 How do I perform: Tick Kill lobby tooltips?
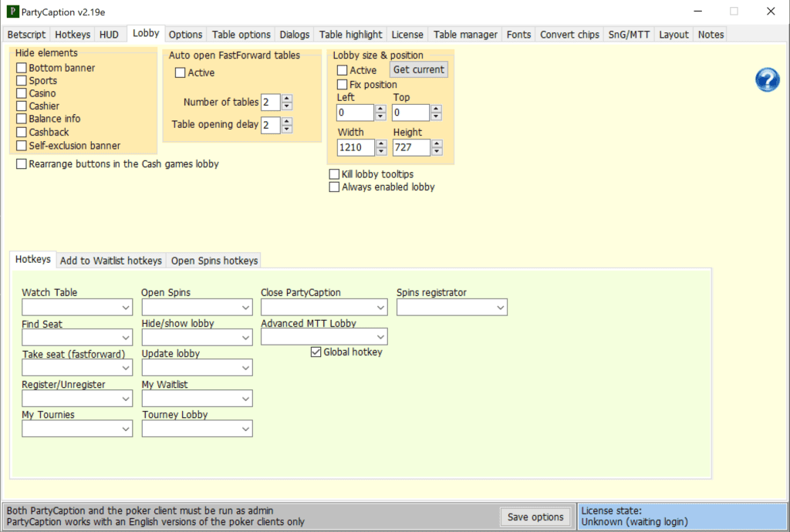[x=334, y=174]
